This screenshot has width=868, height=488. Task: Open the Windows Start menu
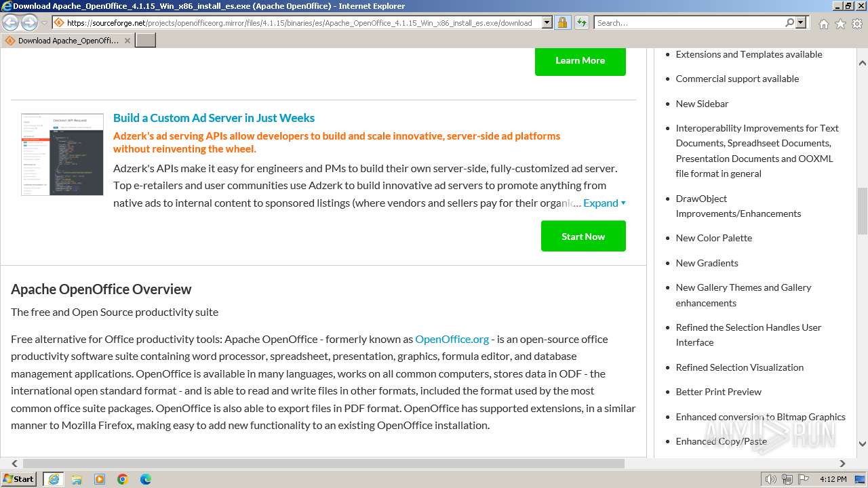pyautogui.click(x=18, y=479)
